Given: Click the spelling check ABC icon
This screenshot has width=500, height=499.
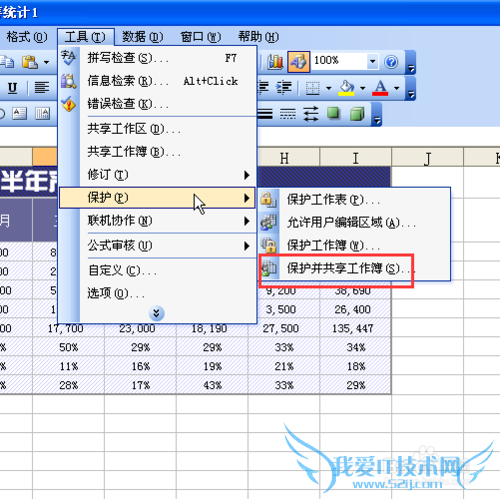Looking at the screenshot, I should pyautogui.click(x=69, y=58).
